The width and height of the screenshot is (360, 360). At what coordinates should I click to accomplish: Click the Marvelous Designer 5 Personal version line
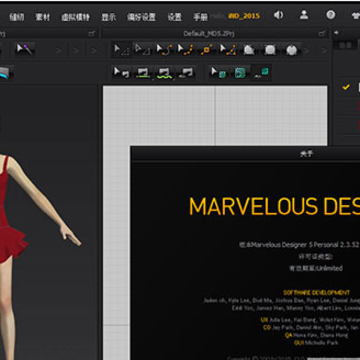tap(299, 244)
